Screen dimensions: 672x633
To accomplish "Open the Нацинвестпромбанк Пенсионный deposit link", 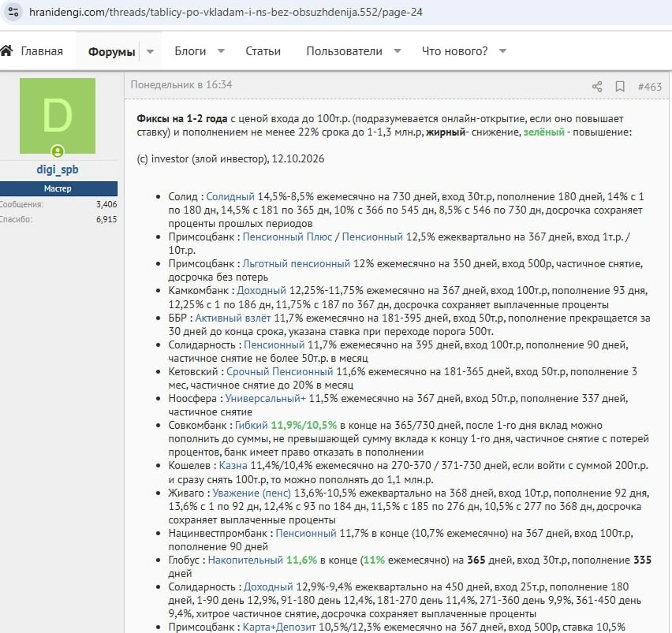I will pyautogui.click(x=306, y=533).
